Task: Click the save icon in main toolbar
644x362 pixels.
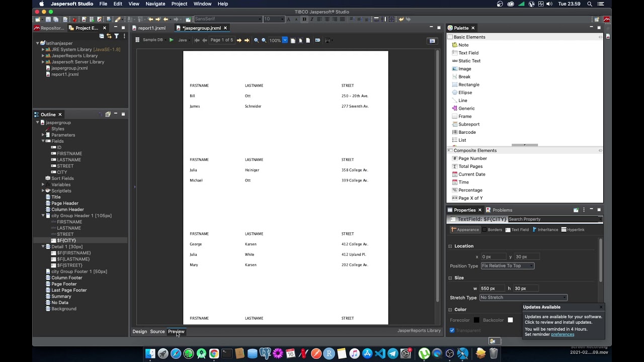Action: [48, 19]
